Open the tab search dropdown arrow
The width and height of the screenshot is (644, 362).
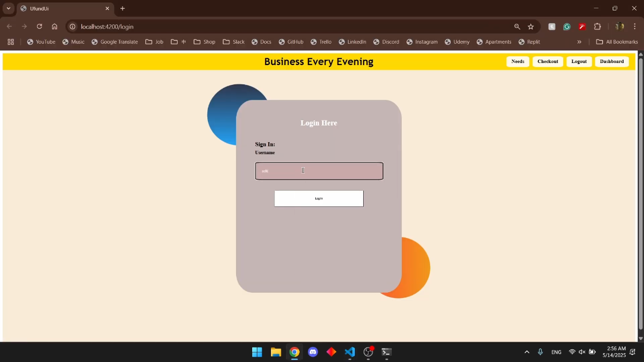[x=8, y=8]
